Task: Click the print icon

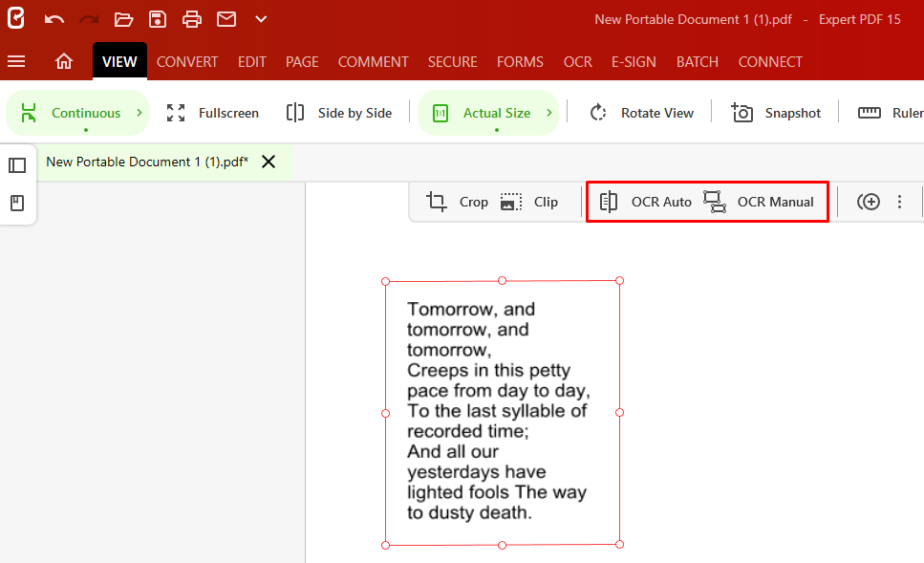Action: (192, 19)
